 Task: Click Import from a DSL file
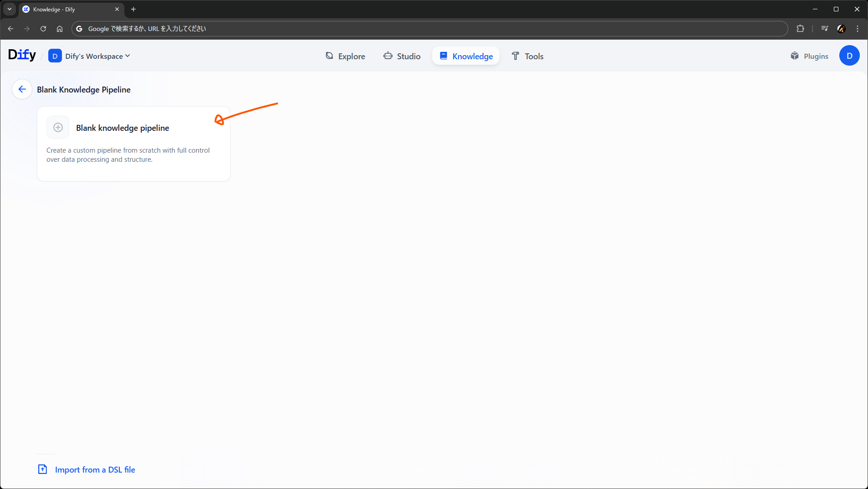(95, 469)
